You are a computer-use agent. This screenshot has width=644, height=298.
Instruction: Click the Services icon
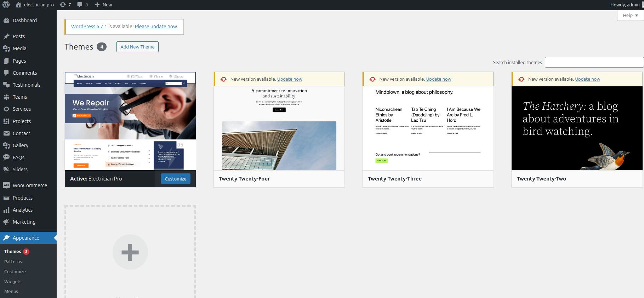6,109
